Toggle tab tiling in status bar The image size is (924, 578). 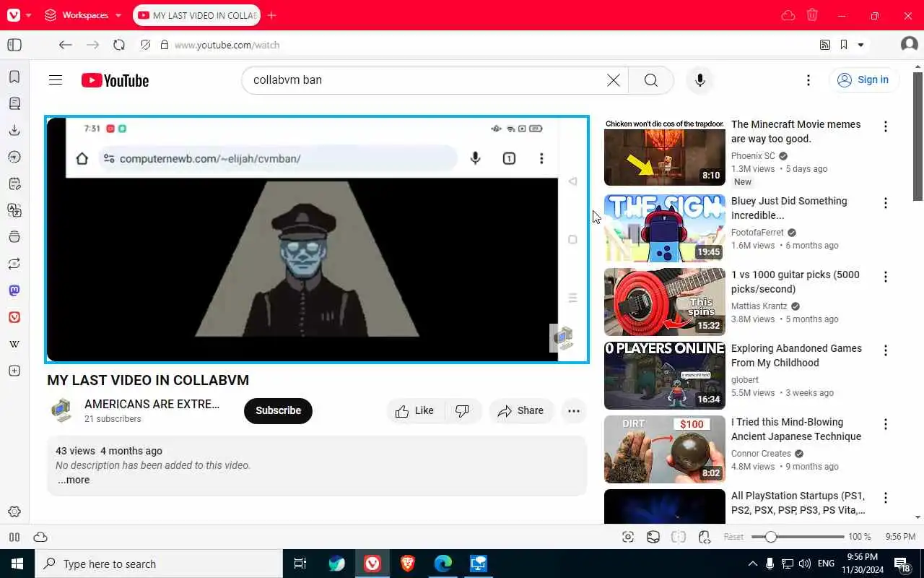[x=679, y=537]
